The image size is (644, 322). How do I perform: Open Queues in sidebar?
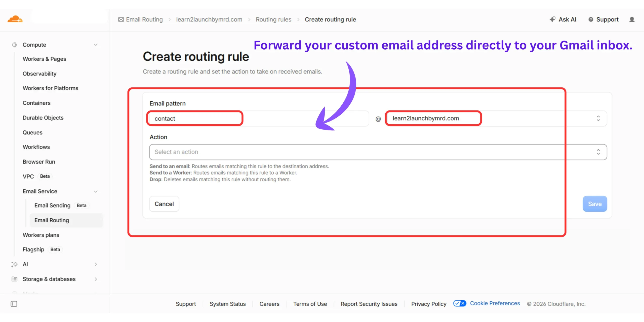click(32, 133)
